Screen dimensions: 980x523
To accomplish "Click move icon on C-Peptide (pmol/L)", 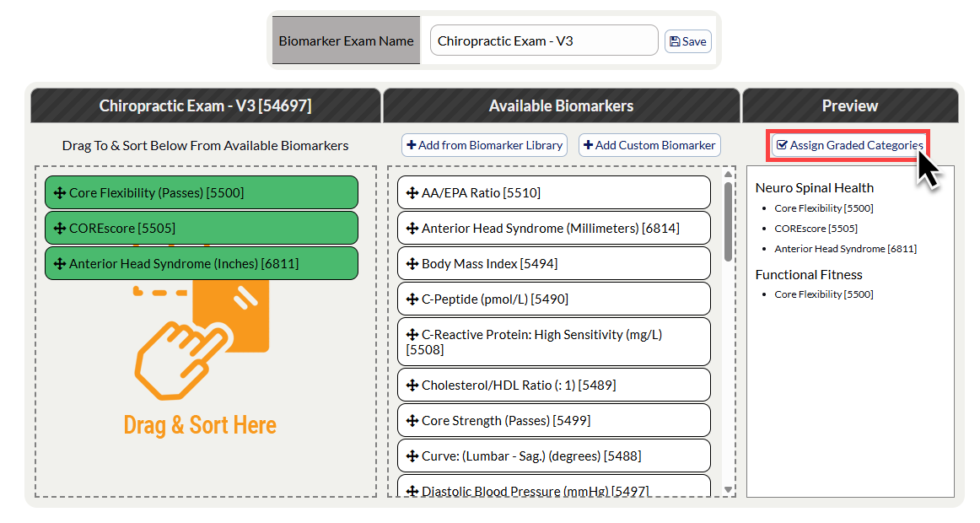I will coord(412,300).
